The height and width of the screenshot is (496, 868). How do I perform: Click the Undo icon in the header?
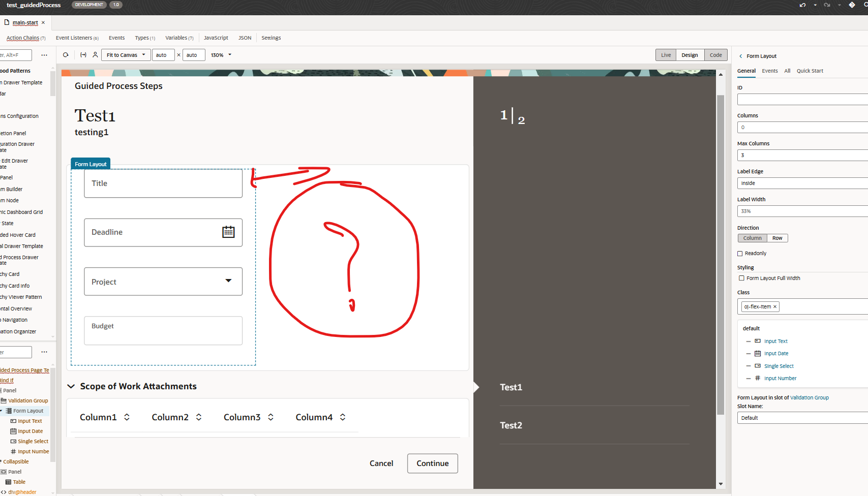pos(802,5)
